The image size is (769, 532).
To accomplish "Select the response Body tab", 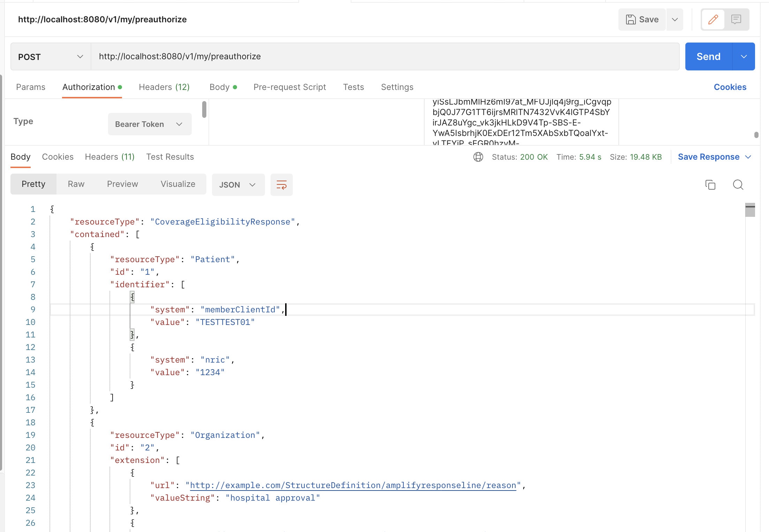I will pos(21,157).
